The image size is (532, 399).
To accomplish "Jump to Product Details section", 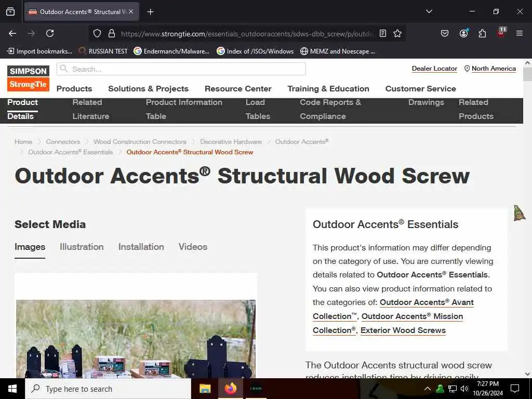I will [22, 109].
